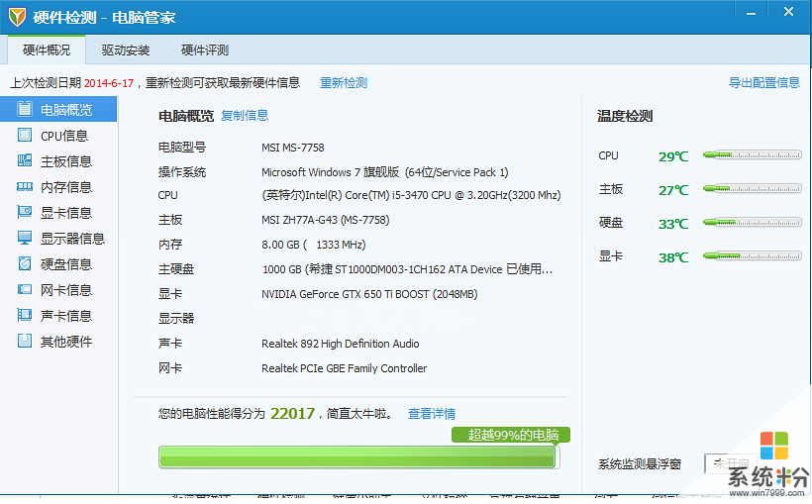Click the 电脑概览 sidebar icon
Screen dimensions: 812x504
click(24, 109)
